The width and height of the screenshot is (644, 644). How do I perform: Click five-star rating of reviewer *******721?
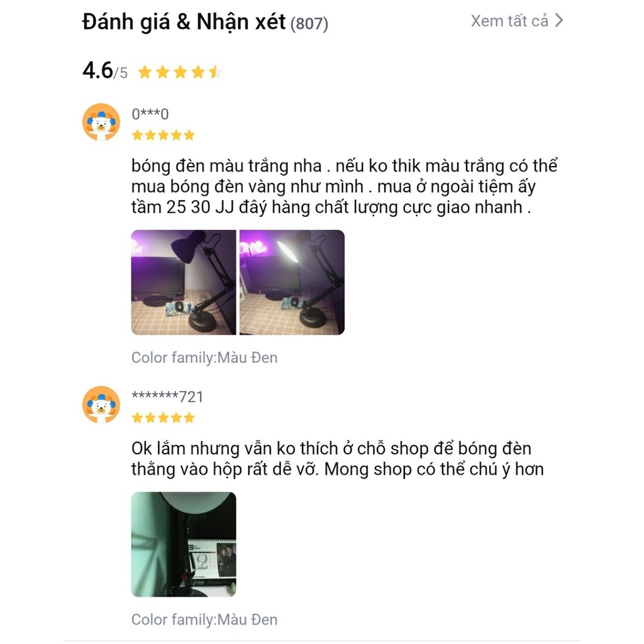[163, 418]
